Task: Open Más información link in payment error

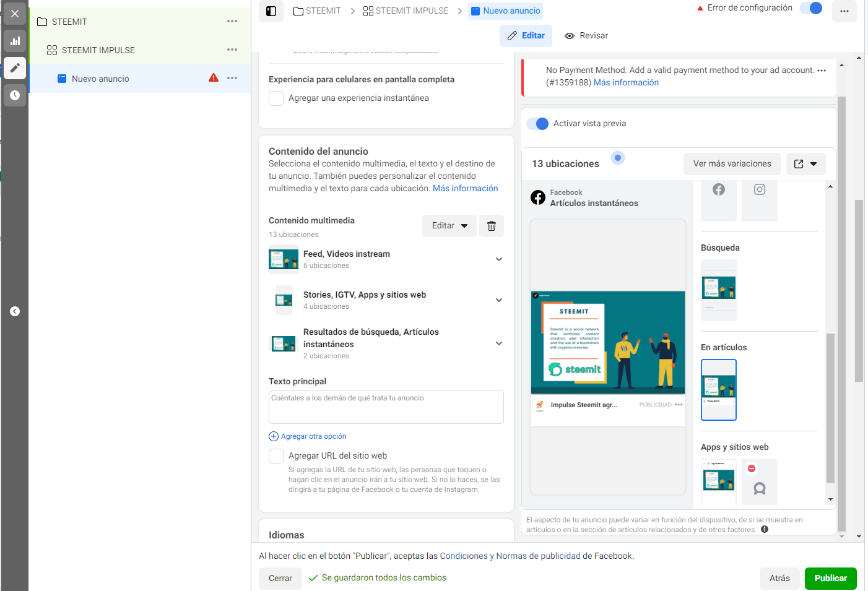Action: pos(626,82)
